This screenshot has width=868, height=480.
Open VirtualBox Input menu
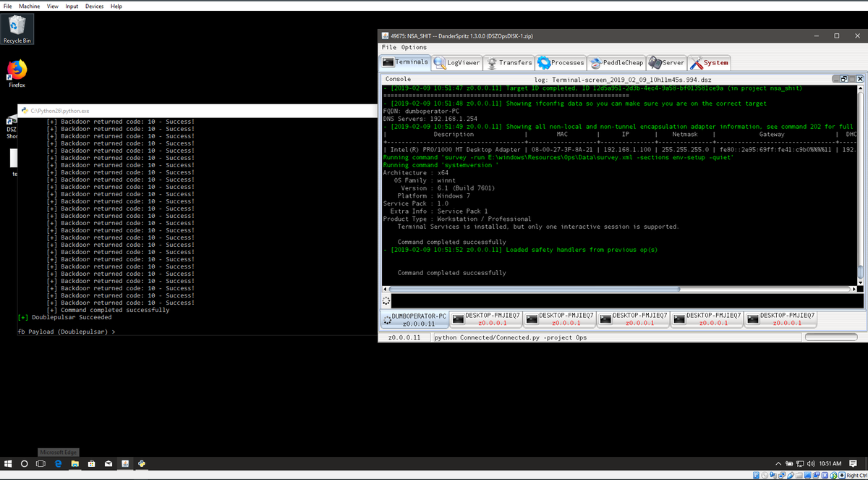[72, 6]
